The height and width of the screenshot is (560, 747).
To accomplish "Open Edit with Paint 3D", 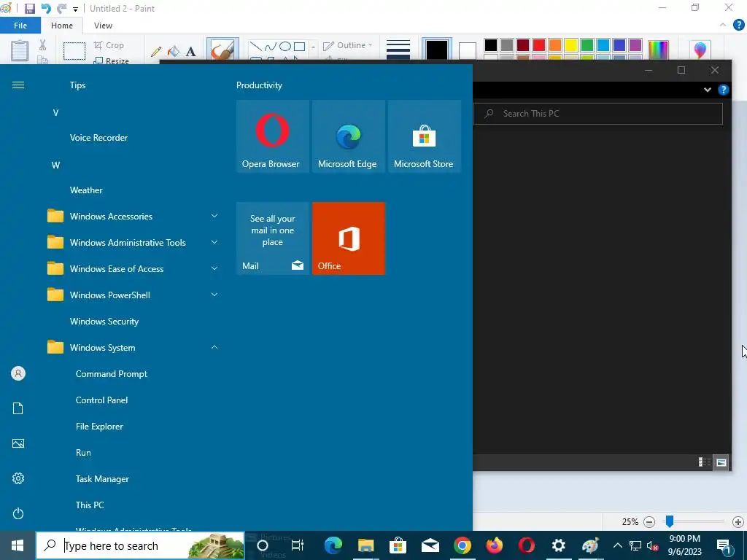I will point(700,50).
